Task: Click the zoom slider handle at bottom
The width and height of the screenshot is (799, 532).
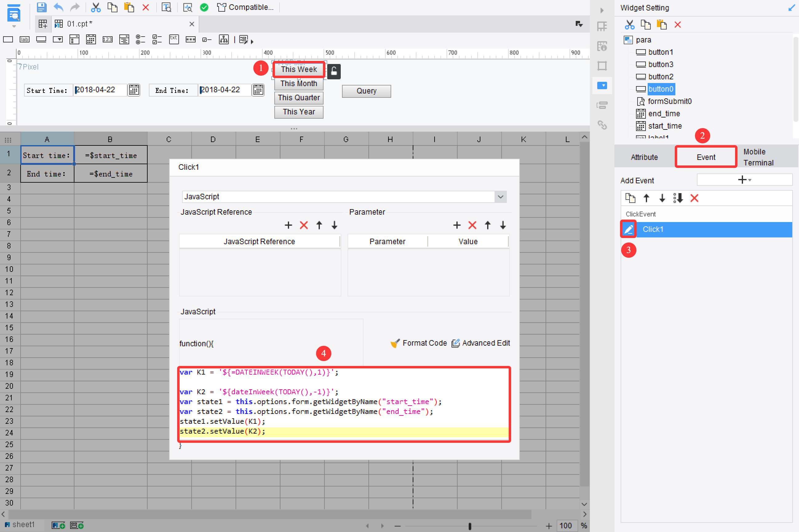Action: 470,526
